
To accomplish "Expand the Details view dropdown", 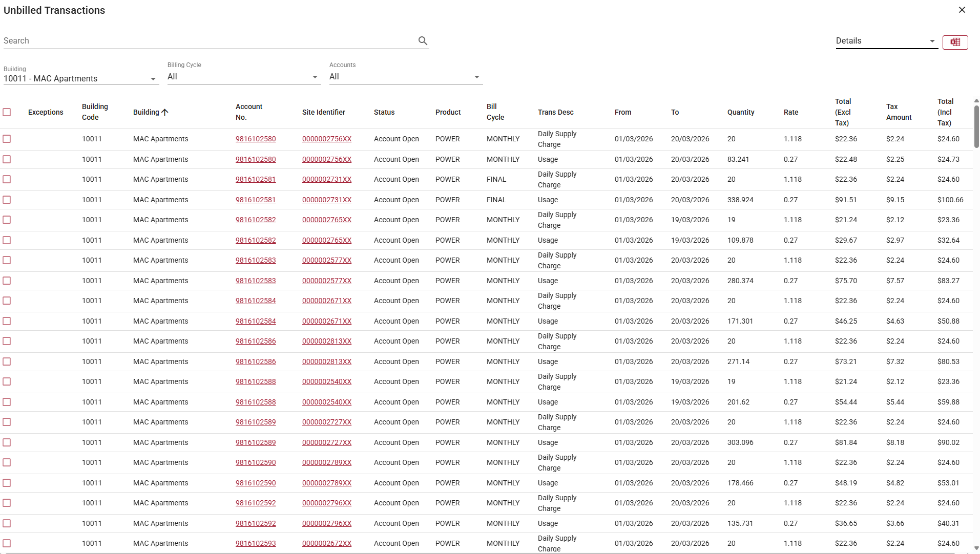I will coord(886,41).
